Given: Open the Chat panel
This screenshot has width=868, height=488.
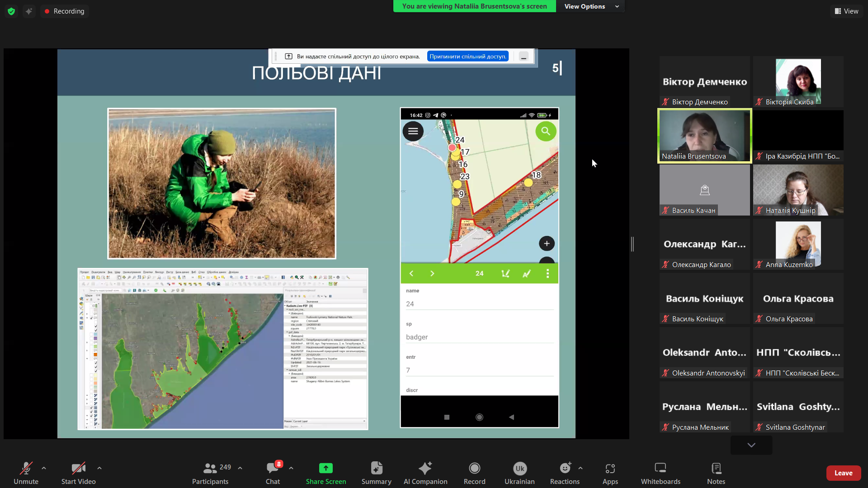Looking at the screenshot, I should point(273,473).
